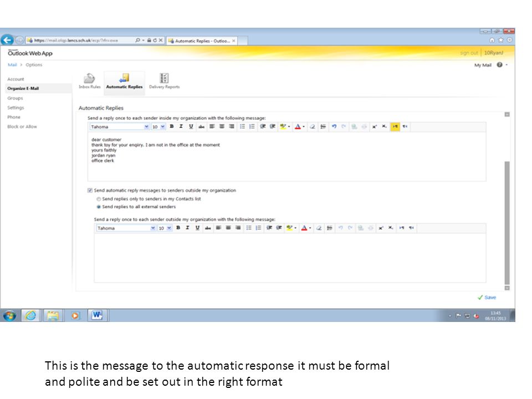This screenshot has width=532, height=399.
Task: Open Word from the Windows taskbar
Action: 97,315
